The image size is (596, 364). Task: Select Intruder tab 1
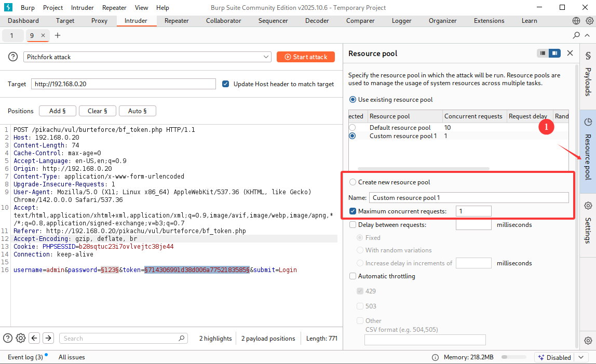coord(12,35)
